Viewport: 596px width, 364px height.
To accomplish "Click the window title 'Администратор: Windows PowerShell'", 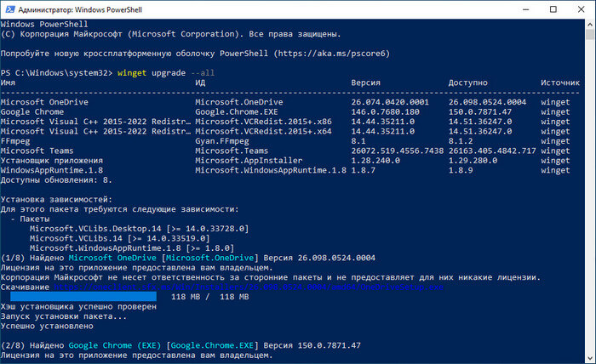I will 80,9.
